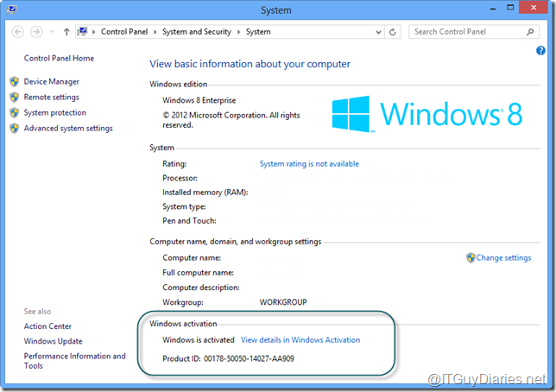Click the shield icon beside Device Manager
The image size is (556, 392).
click(x=14, y=81)
